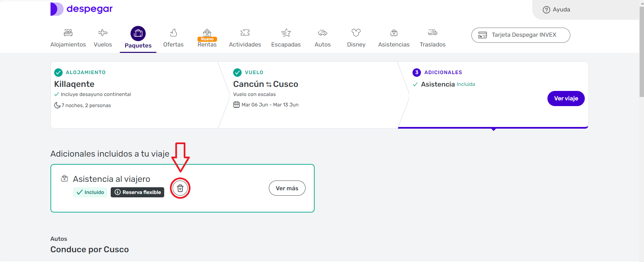Click the Reserva flexible info badge

(137, 192)
